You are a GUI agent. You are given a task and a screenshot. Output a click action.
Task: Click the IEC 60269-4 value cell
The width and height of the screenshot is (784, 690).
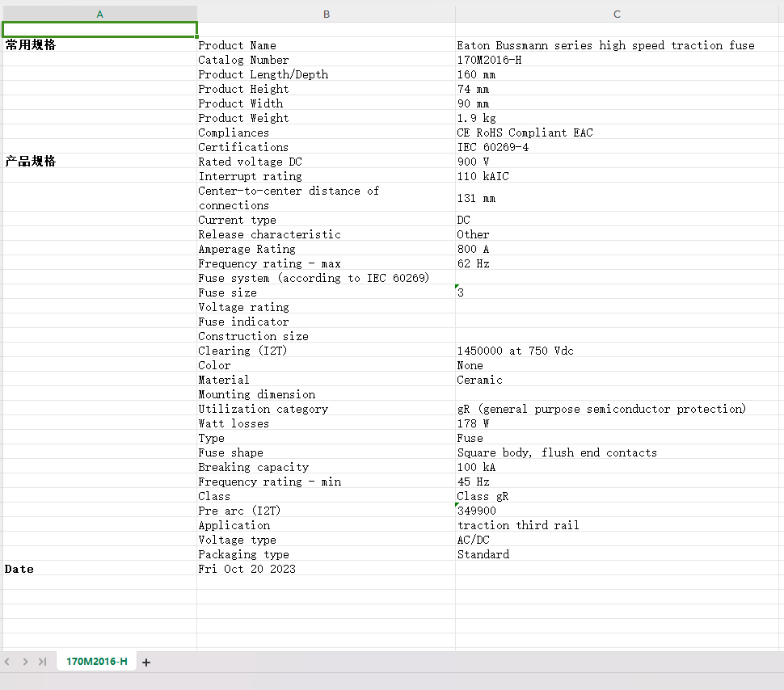pos(617,146)
